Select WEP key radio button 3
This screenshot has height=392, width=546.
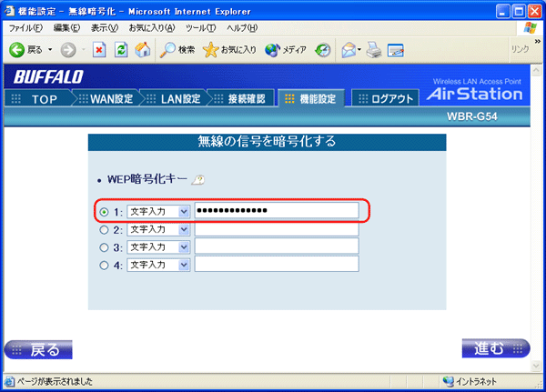pyautogui.click(x=104, y=247)
